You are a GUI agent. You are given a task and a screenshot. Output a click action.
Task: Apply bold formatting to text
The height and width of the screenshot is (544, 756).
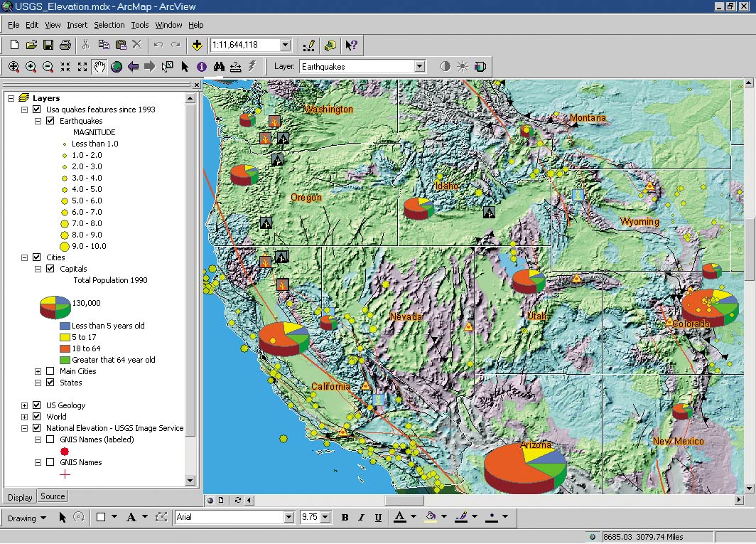pyautogui.click(x=345, y=518)
